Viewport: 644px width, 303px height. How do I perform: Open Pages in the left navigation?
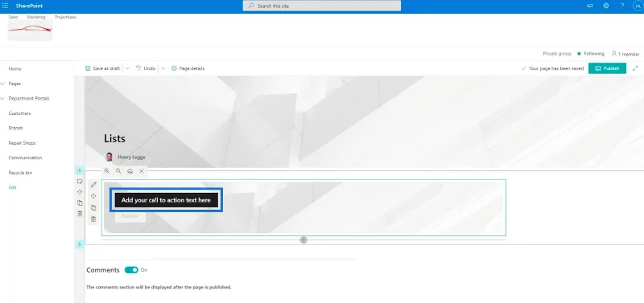point(14,84)
